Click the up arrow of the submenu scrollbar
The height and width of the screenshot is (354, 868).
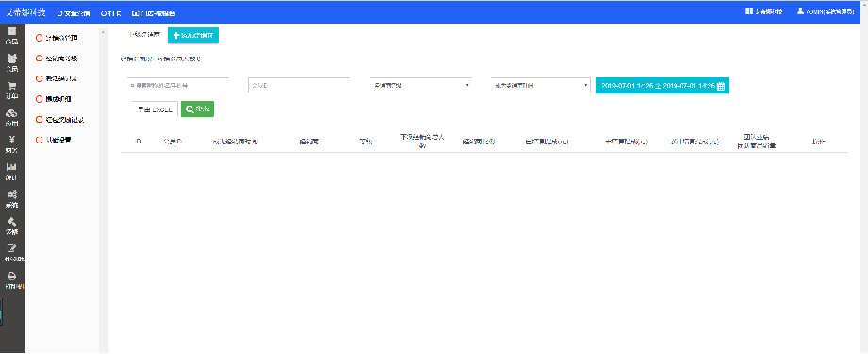pyautogui.click(x=103, y=32)
